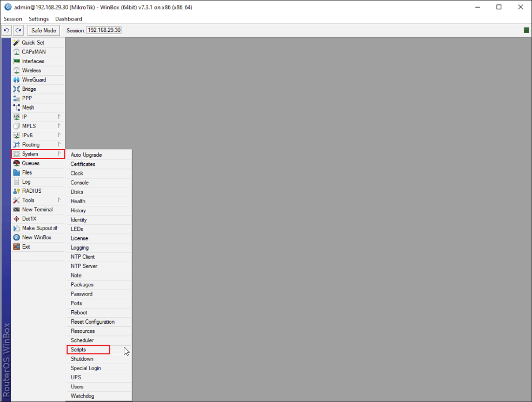Viewport: 532px width, 402px height.
Task: Choose Scheduler from the System submenu
Action: coord(82,340)
